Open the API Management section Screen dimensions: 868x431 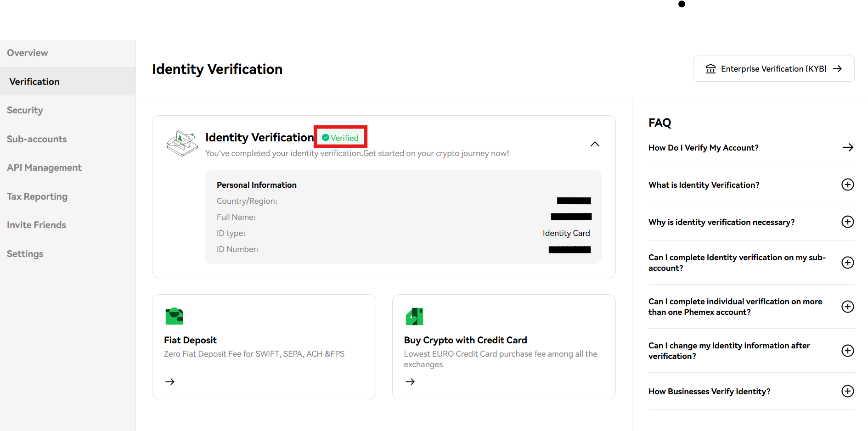point(44,168)
